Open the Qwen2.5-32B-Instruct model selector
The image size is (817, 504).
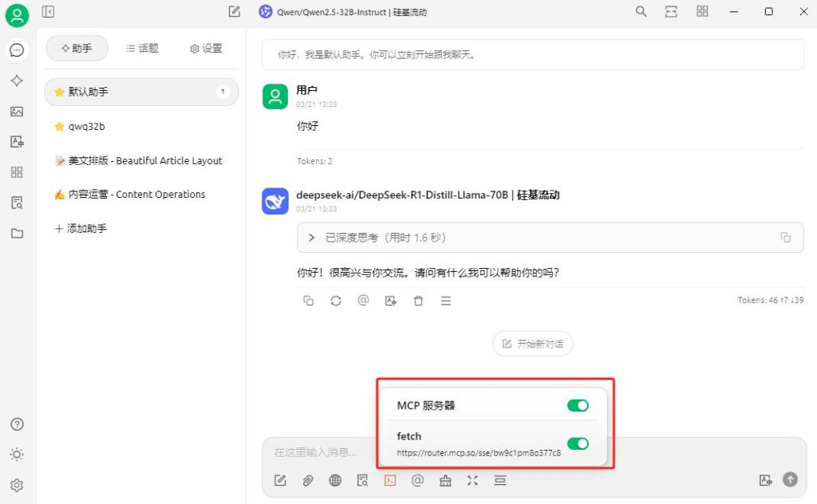click(354, 12)
